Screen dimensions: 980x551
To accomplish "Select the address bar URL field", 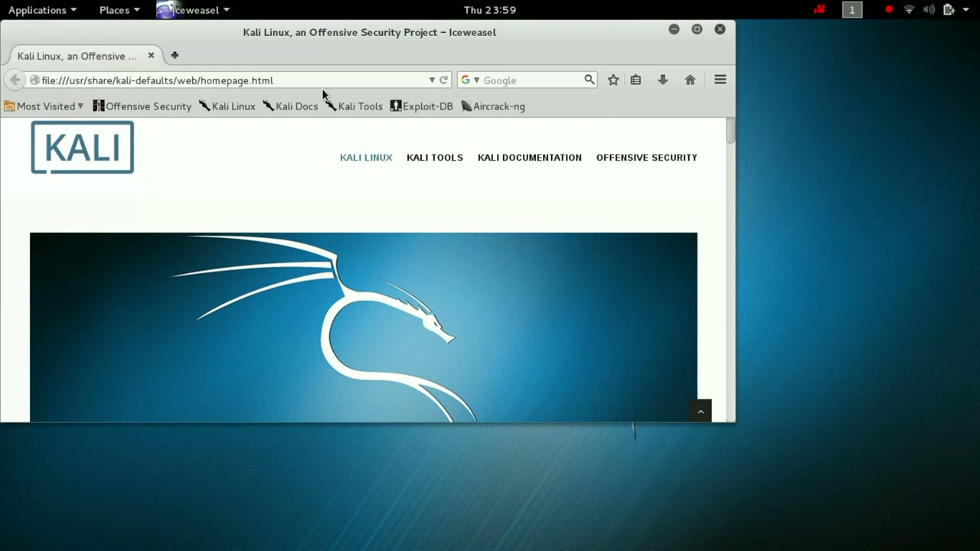I will [234, 80].
